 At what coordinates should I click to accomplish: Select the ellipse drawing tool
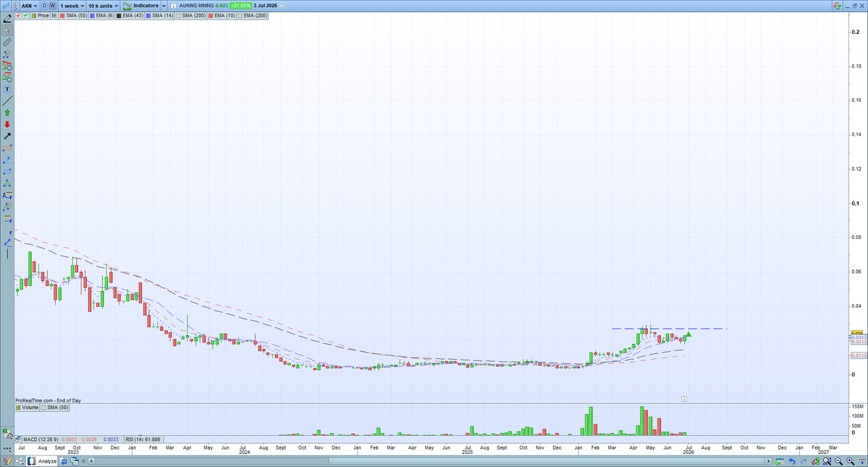(x=7, y=148)
